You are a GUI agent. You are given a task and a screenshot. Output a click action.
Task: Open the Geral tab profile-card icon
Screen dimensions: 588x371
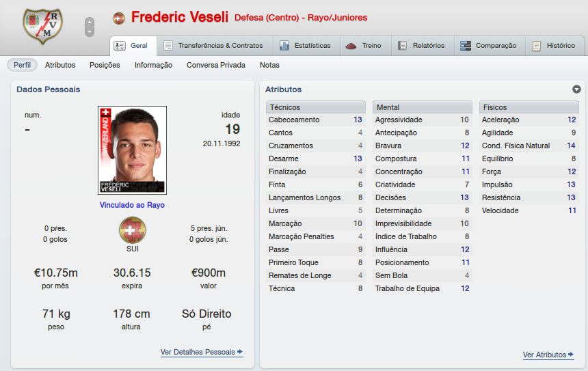120,46
